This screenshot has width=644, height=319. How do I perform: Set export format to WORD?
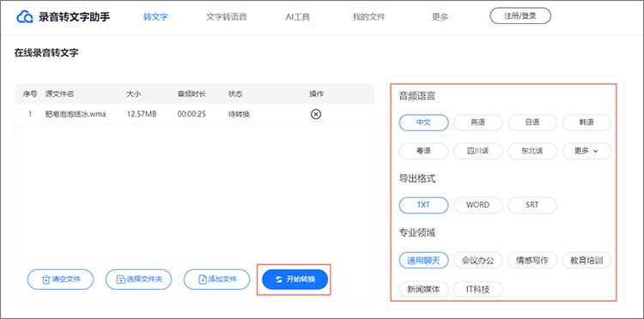(x=477, y=205)
